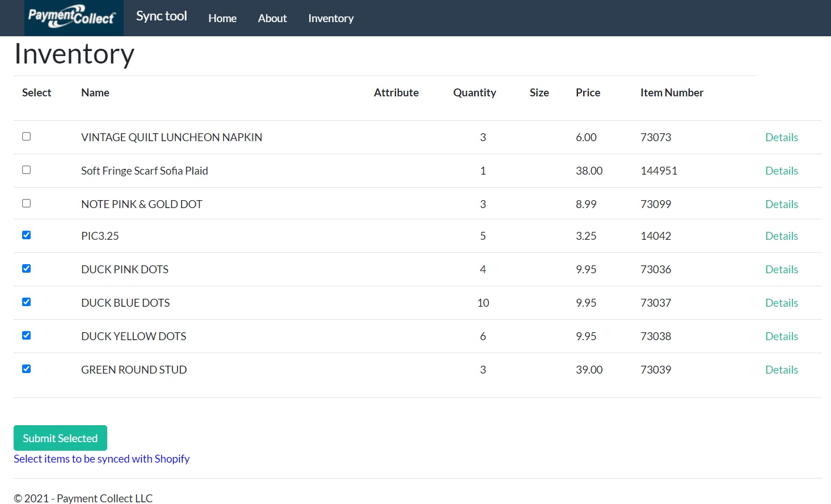Deselect the Green Round Stud checkbox
831x504 pixels.
(27, 369)
